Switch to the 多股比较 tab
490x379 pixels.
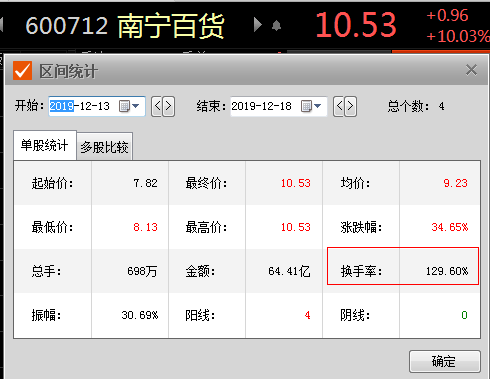pyautogui.click(x=105, y=147)
